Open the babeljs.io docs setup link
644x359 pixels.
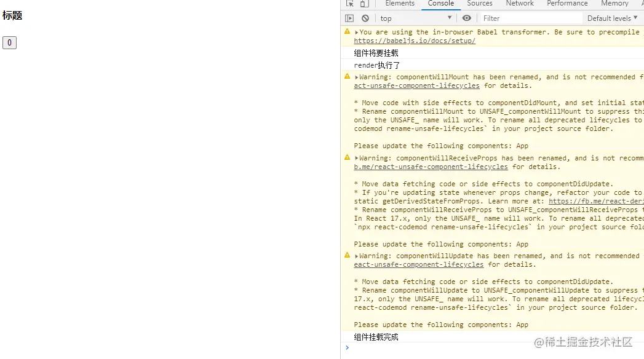[x=415, y=41]
